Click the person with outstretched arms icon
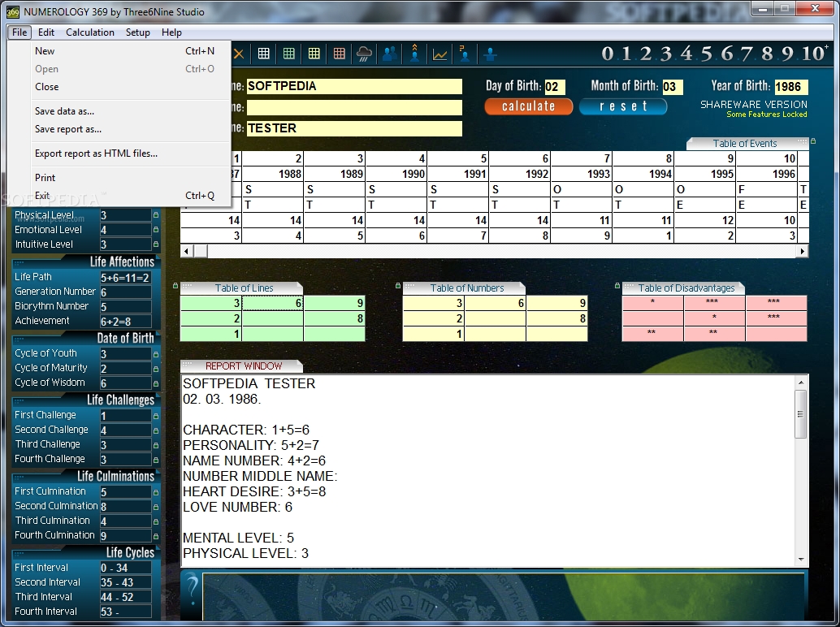This screenshot has height=627, width=840. pos(490,54)
